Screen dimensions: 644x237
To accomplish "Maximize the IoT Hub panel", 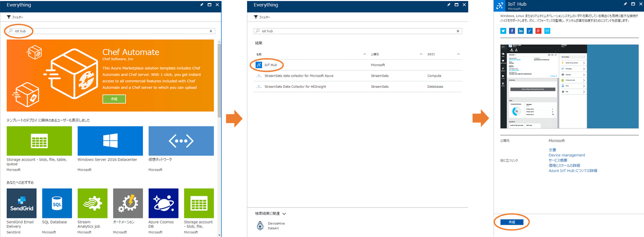I will point(632,4).
